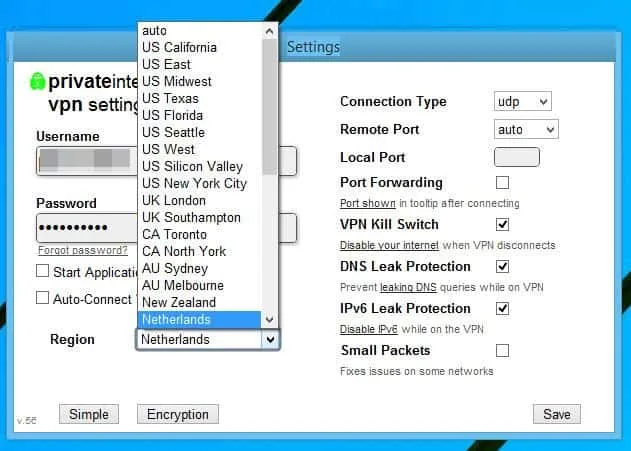Pick CA North York from the list
This screenshot has width=631, height=451.
pyautogui.click(x=200, y=251)
